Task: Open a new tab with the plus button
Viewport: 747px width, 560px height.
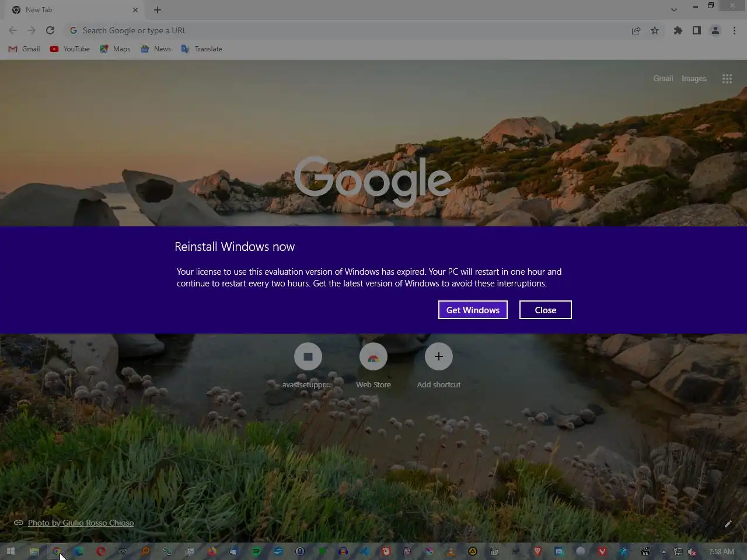Action: coord(158,10)
